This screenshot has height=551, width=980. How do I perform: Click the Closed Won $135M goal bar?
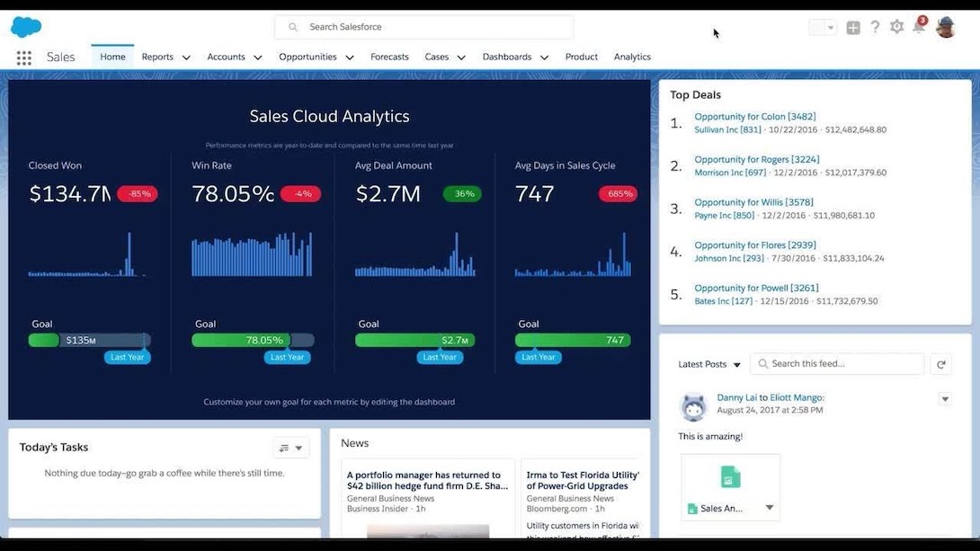click(89, 341)
